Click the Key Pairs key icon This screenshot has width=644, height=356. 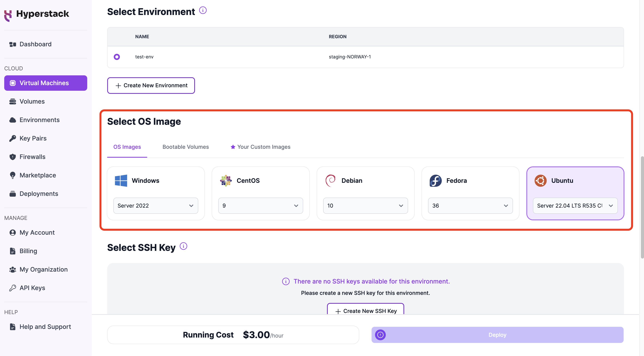point(12,138)
